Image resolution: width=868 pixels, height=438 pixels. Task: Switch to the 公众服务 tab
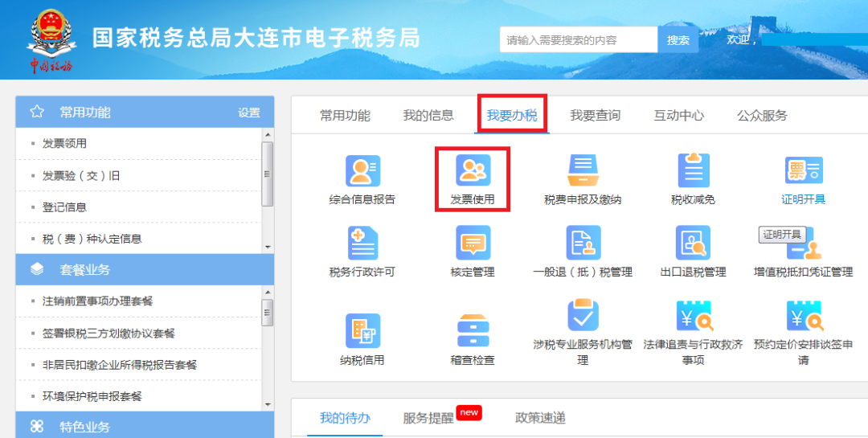762,115
